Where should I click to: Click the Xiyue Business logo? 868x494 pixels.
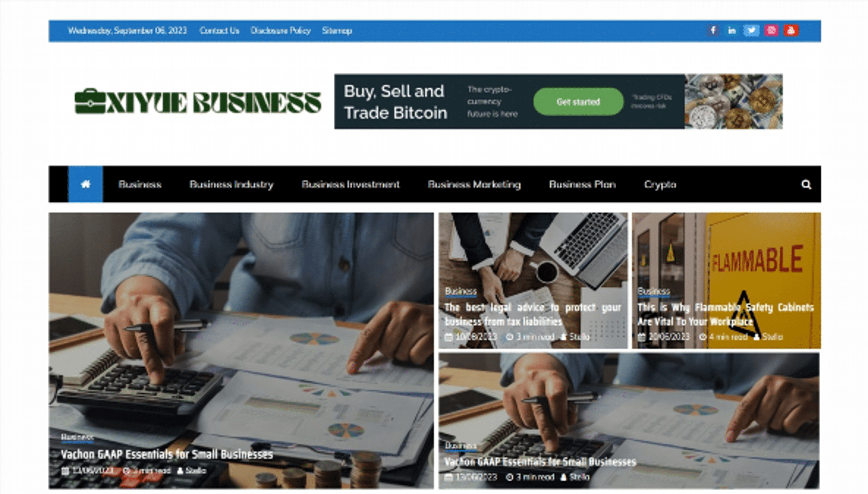[x=198, y=101]
